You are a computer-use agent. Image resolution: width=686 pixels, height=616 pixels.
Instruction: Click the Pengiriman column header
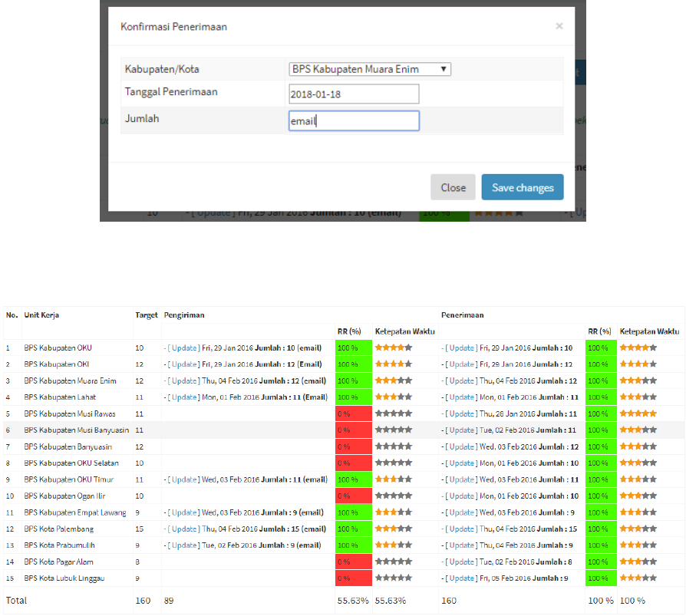(184, 315)
